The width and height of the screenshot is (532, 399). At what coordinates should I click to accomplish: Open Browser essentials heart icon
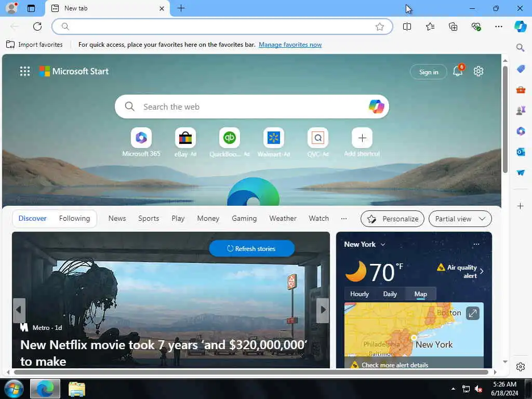pos(476,26)
